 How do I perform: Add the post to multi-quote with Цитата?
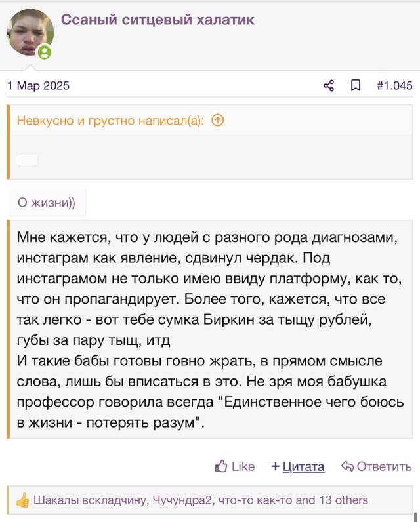pyautogui.click(x=303, y=466)
